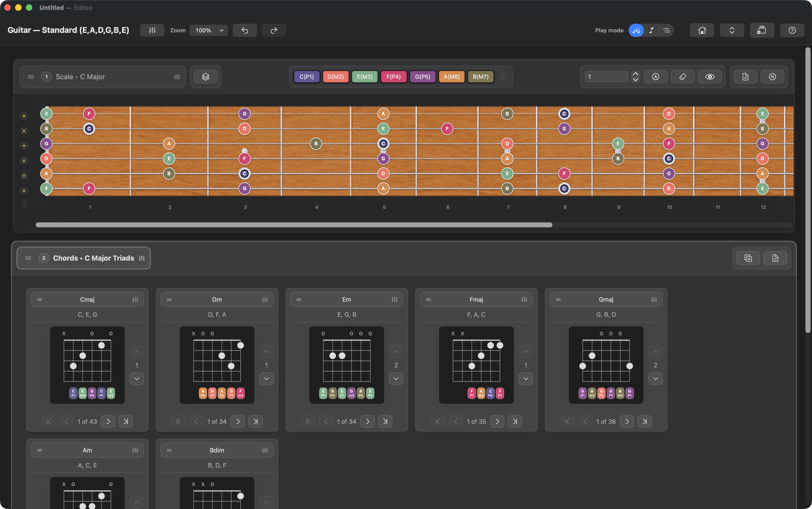Toggle D string radio button
The image size is (812, 509).
[x=24, y=161]
